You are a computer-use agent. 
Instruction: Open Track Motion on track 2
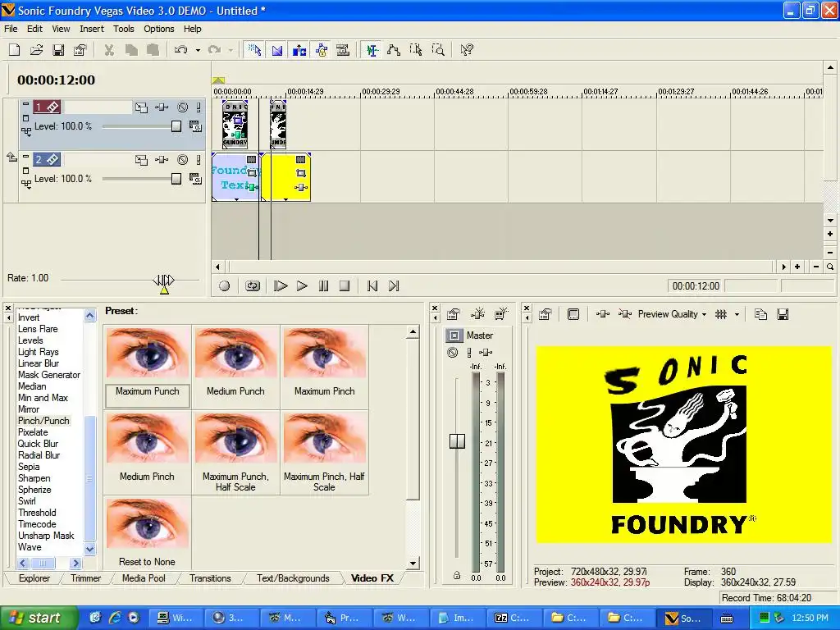tap(141, 160)
